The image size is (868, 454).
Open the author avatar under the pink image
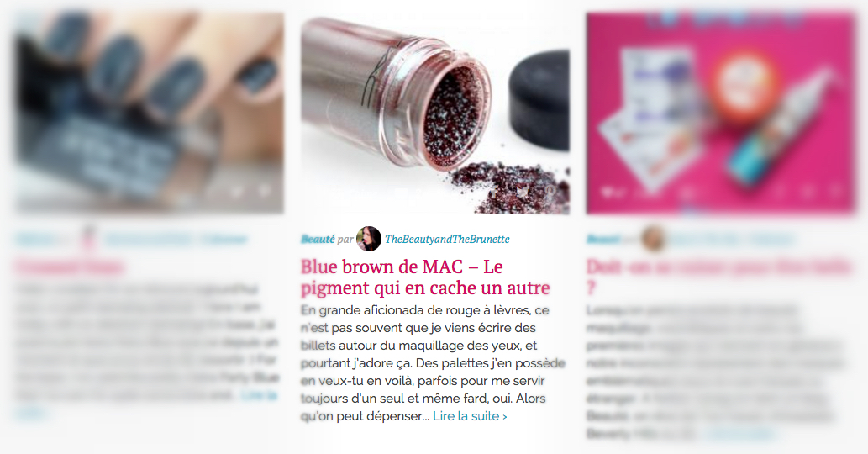pyautogui.click(x=654, y=239)
